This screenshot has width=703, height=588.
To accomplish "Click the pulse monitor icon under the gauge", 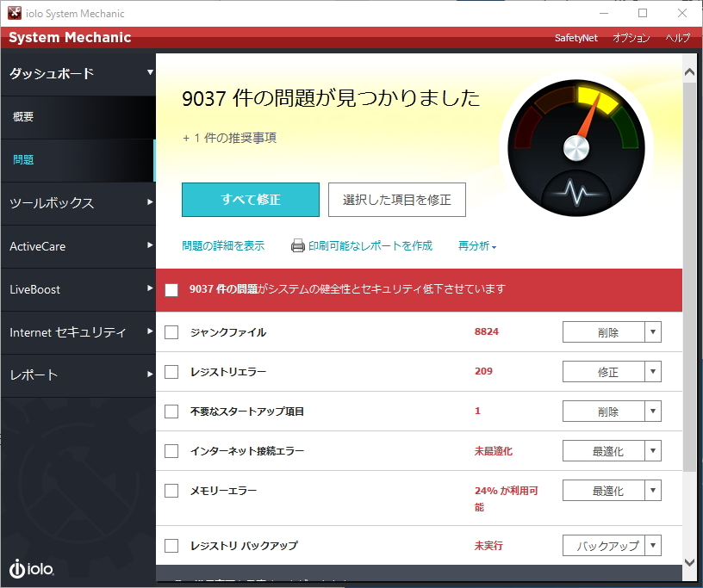I will [x=576, y=193].
